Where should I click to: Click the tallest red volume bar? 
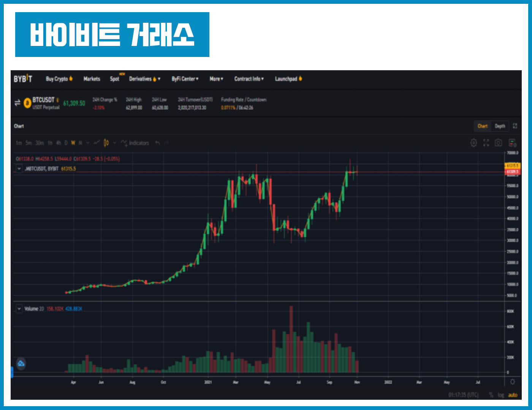291,339
